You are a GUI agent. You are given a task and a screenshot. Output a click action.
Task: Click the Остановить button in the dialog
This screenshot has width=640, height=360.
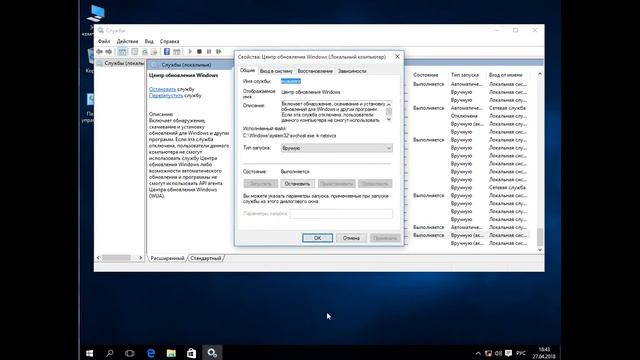(x=297, y=184)
